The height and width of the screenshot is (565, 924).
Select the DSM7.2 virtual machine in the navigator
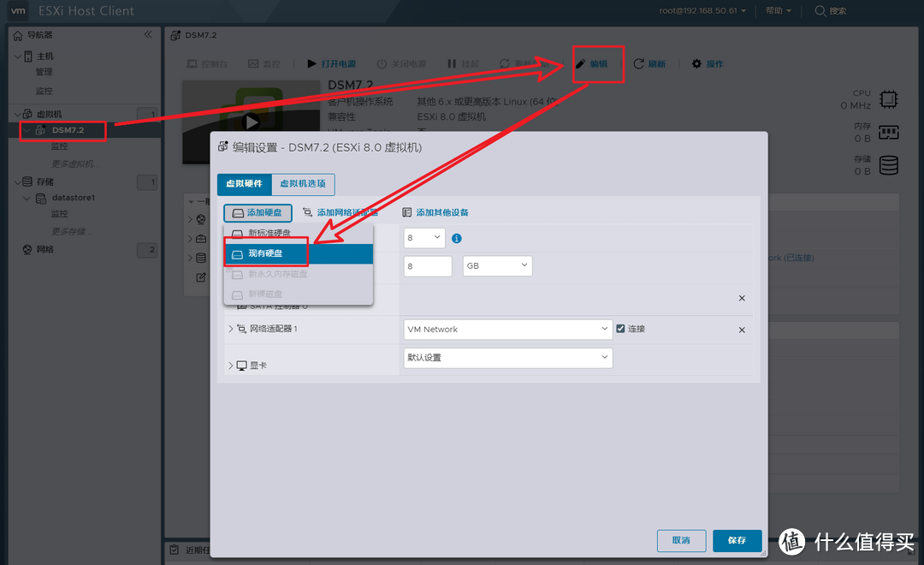pyautogui.click(x=68, y=130)
